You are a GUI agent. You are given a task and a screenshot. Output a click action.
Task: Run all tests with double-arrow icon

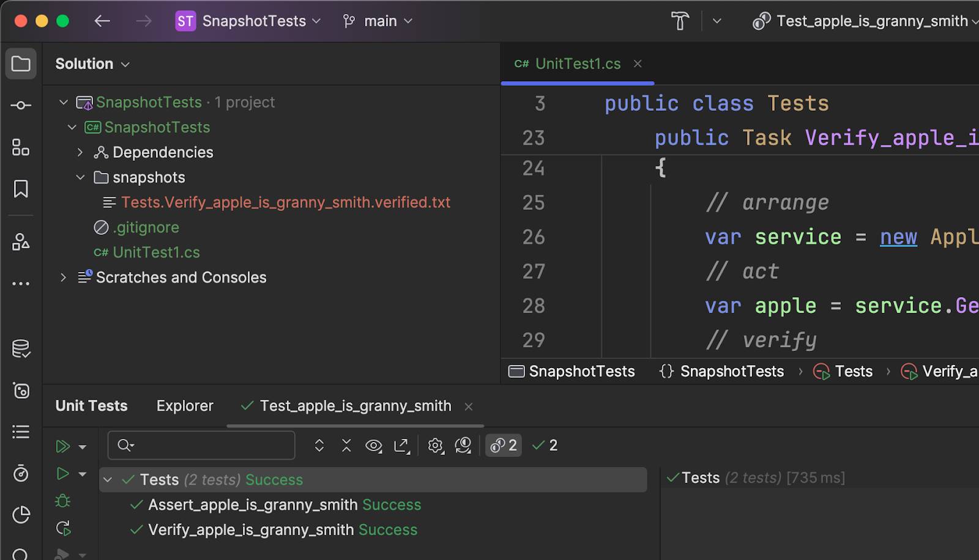point(62,446)
